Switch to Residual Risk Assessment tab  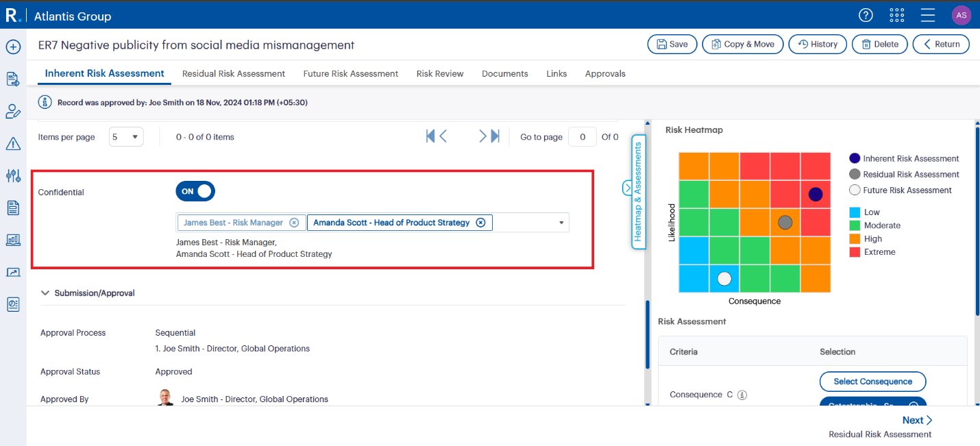tap(234, 73)
